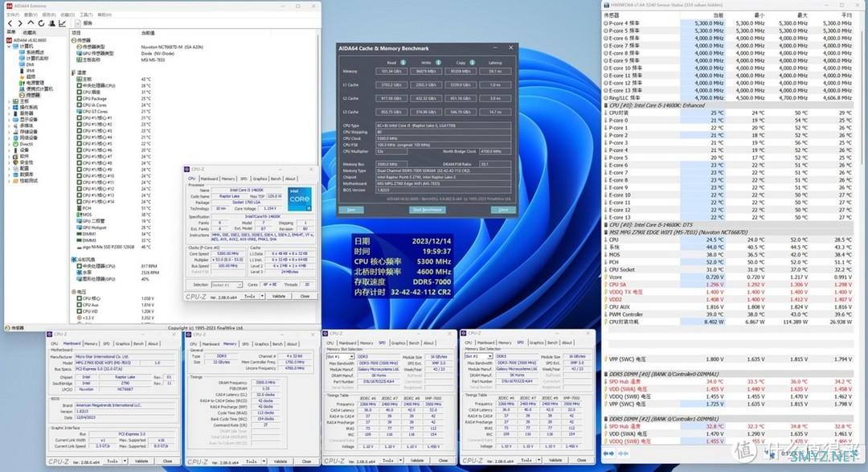The width and height of the screenshot is (868, 472).
Task: Select 操作系统 node in AIDA64 tree
Action: coord(26,107)
